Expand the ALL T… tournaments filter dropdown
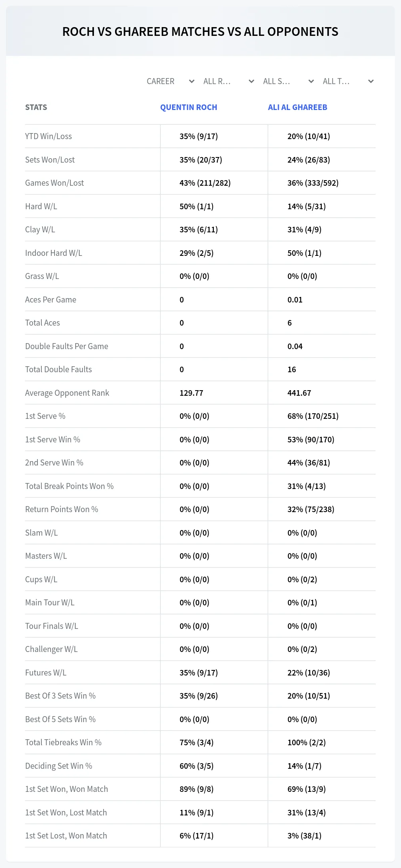 pyautogui.click(x=348, y=81)
